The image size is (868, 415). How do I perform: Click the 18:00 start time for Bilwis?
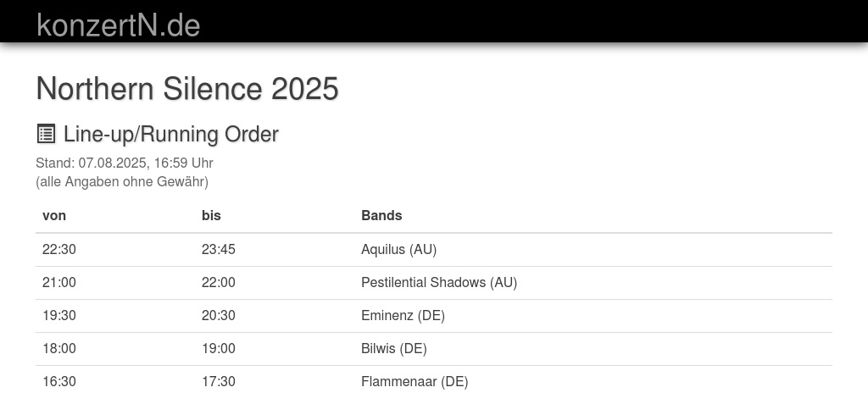(59, 348)
